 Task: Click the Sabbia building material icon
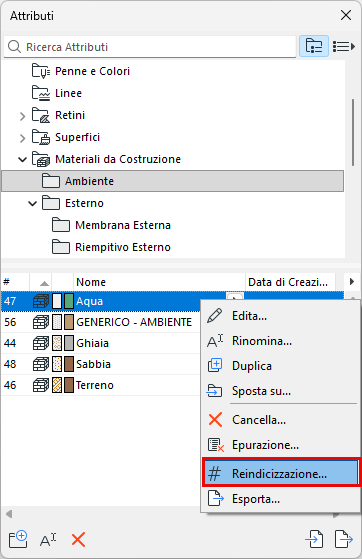coord(41,364)
